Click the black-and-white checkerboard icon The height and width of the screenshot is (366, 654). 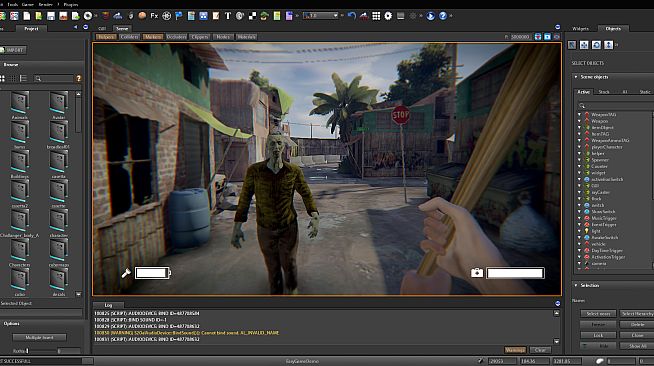pos(252,16)
